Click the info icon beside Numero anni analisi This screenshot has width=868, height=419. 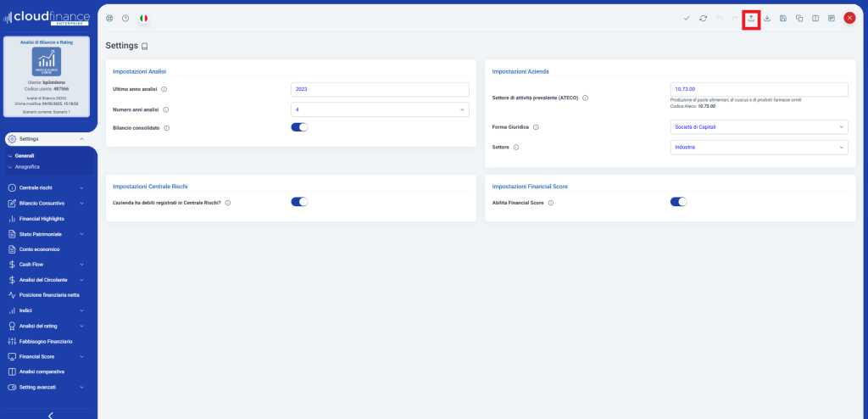166,109
